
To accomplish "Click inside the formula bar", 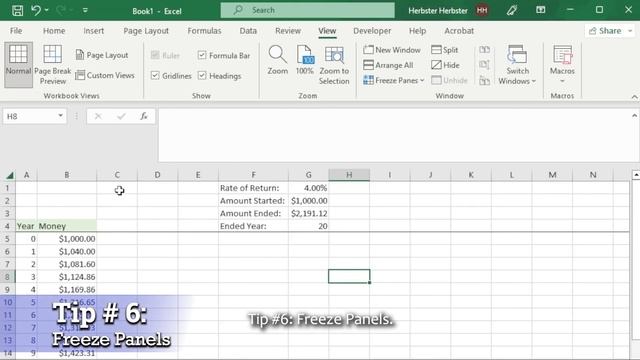I will tap(394, 135).
